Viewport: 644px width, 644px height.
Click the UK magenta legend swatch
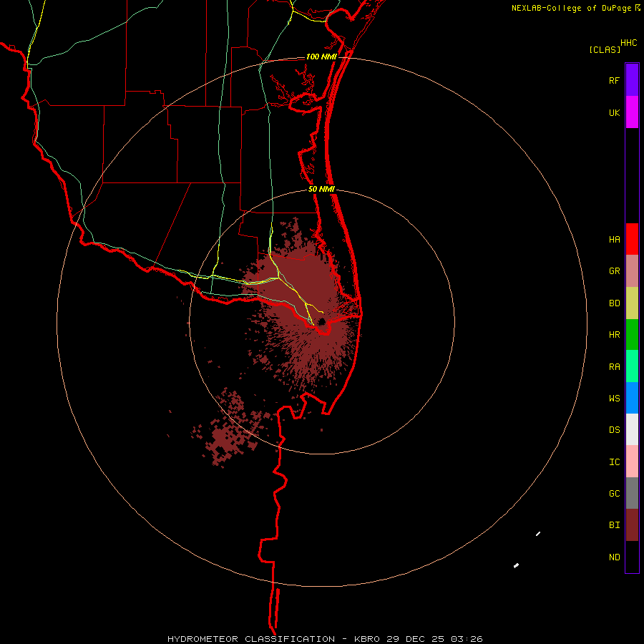click(632, 112)
